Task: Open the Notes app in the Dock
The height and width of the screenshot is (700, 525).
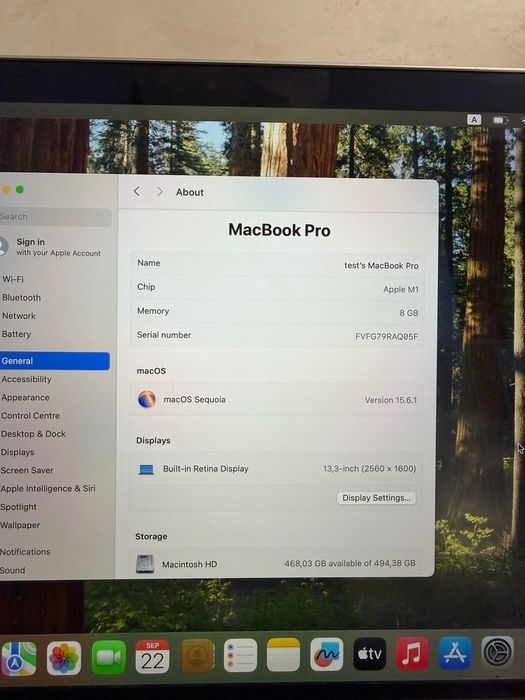Action: 283,655
